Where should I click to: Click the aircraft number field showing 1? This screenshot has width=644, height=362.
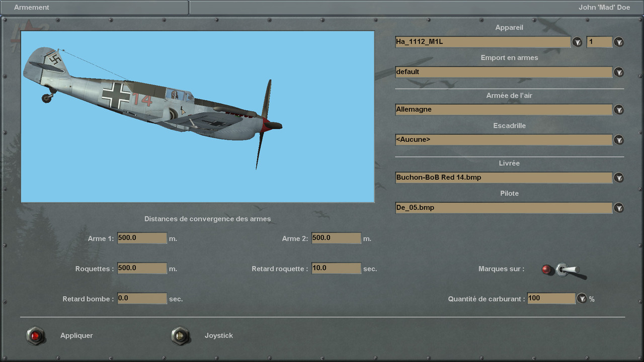(x=600, y=42)
